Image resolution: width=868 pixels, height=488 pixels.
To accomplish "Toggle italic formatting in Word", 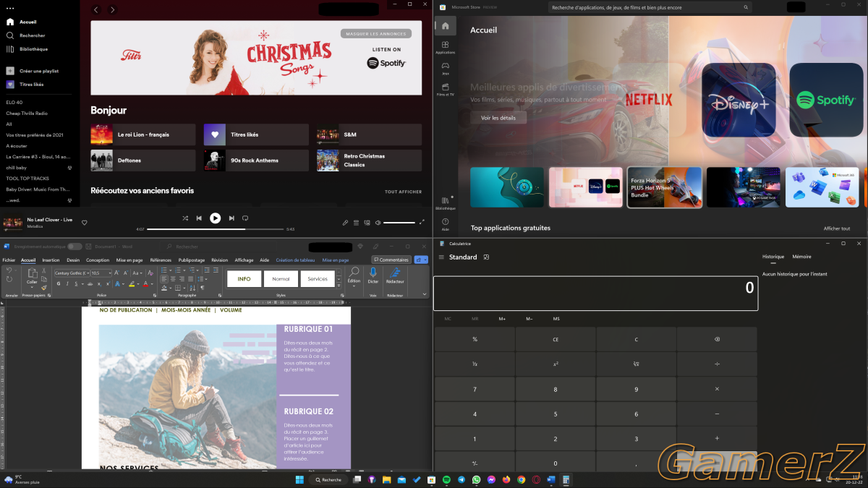I will click(x=67, y=284).
